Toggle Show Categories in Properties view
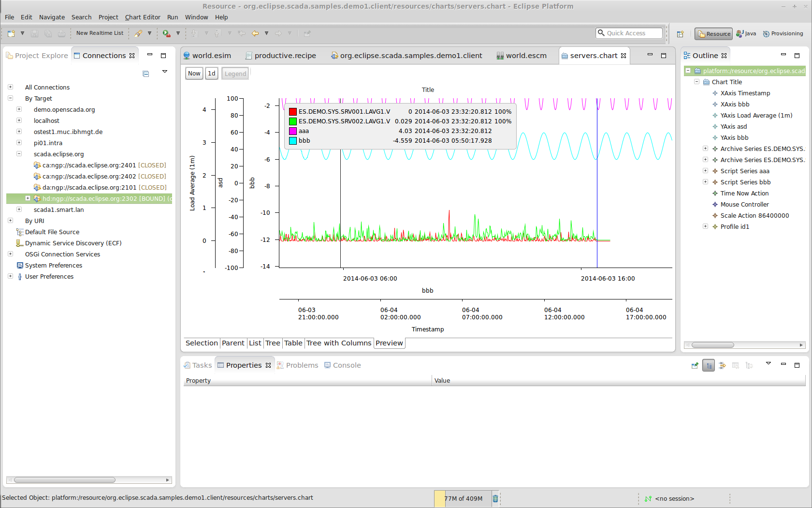This screenshot has width=812, height=508. pos(708,366)
